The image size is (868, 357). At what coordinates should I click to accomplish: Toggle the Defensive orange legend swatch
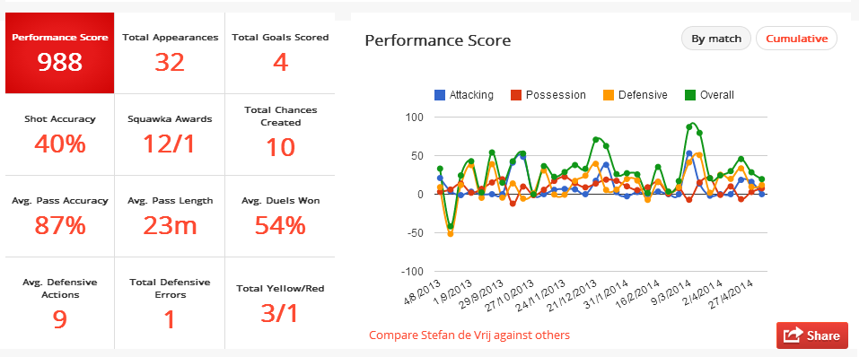pyautogui.click(x=609, y=95)
